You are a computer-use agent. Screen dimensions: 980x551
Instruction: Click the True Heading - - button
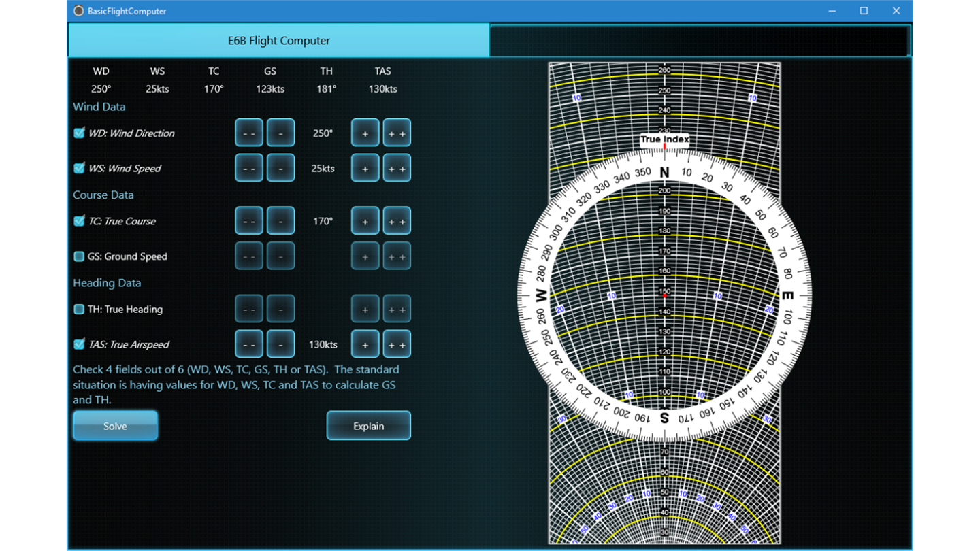[x=249, y=309]
